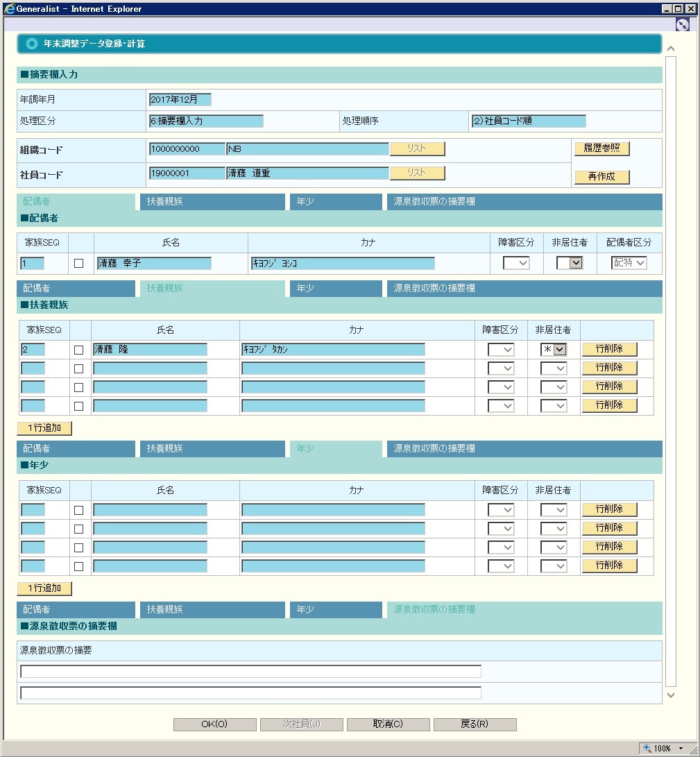700x757 pixels.
Task: Enable the first checkbox in 年少 table
Action: coord(78,510)
